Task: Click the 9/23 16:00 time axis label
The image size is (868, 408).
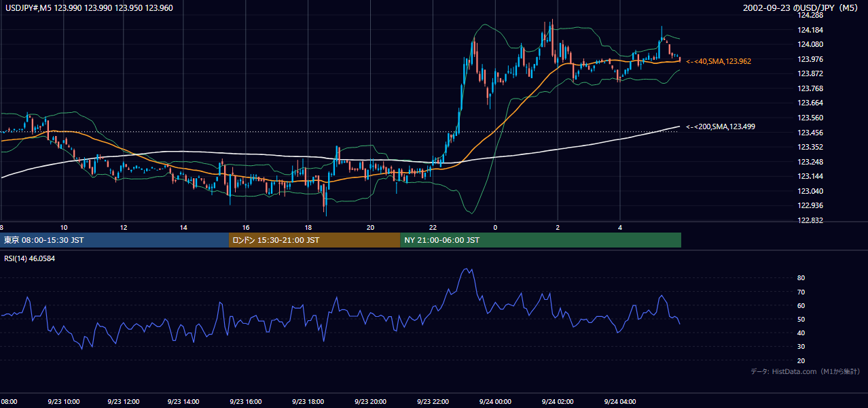Action: (x=245, y=402)
